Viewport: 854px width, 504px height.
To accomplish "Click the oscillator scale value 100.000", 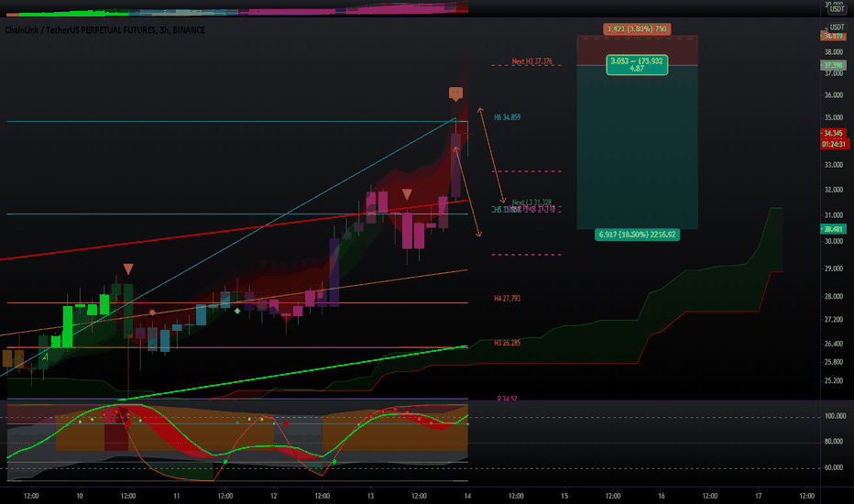I will click(835, 416).
